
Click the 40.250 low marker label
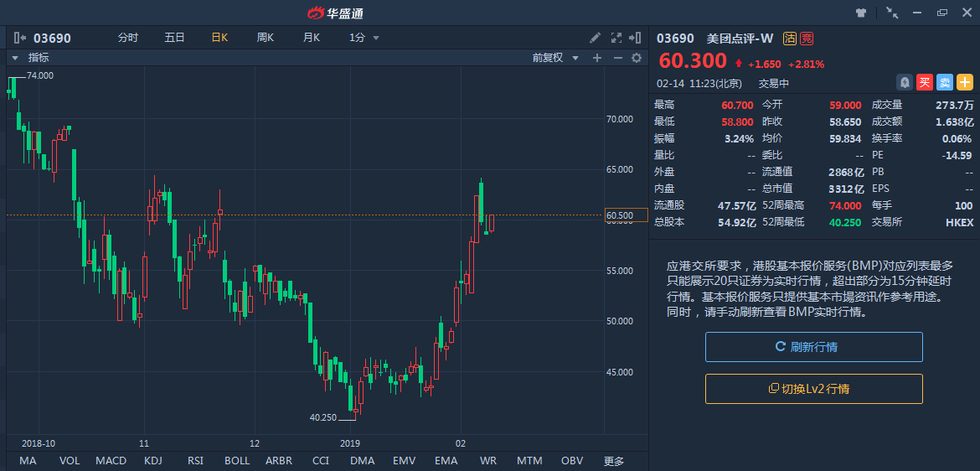pyautogui.click(x=323, y=417)
